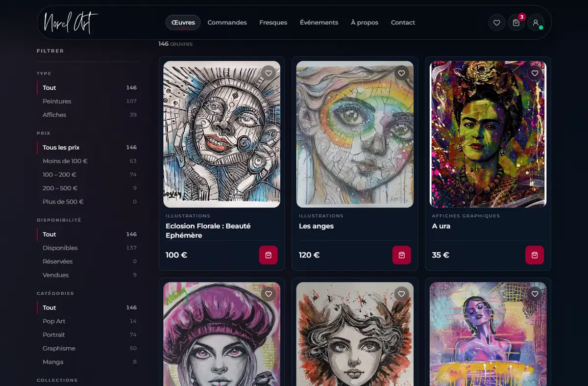The width and height of the screenshot is (588, 386).
Task: Favorite the A ura artwork heart
Action: tap(535, 73)
